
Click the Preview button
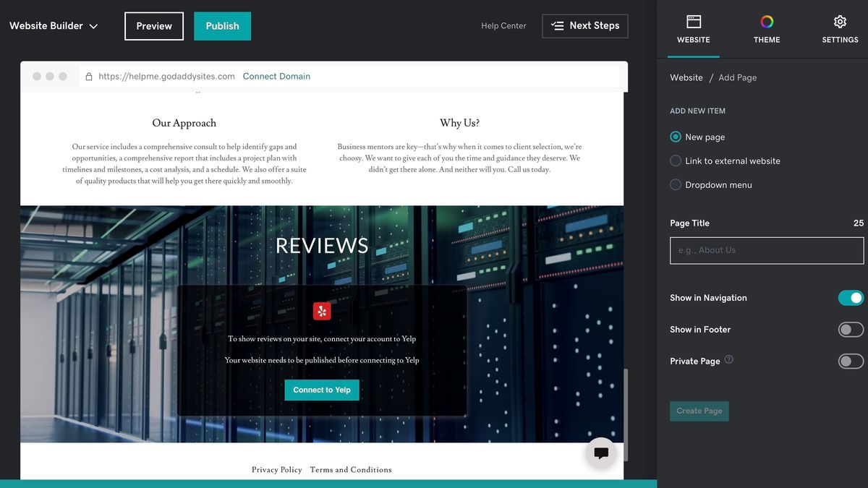154,26
